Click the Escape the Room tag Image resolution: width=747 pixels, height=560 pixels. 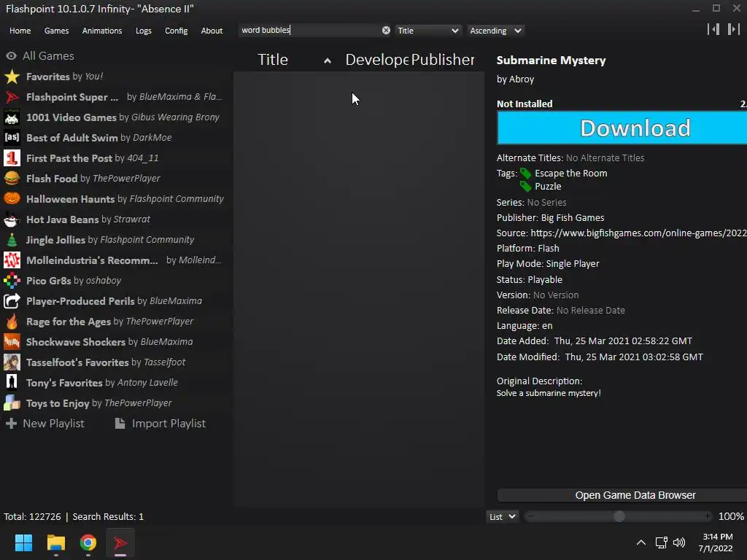[570, 174]
